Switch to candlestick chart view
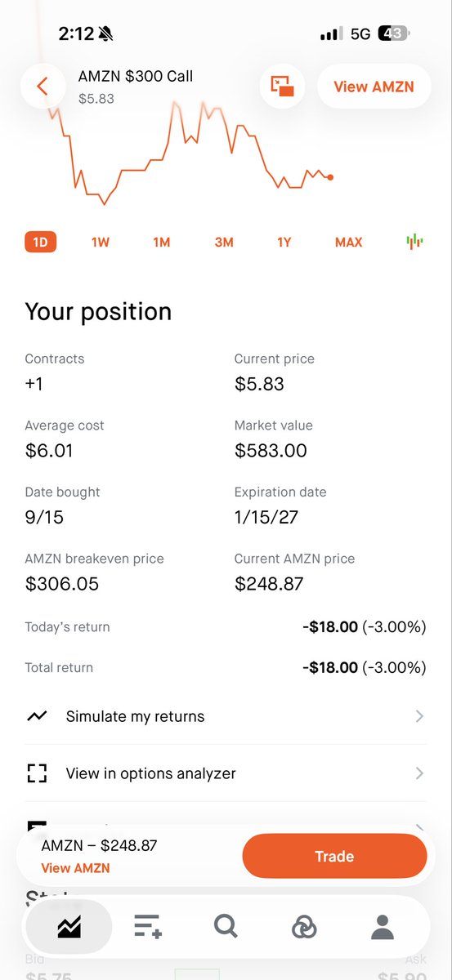Viewport: 452px width, 980px height. [x=414, y=241]
